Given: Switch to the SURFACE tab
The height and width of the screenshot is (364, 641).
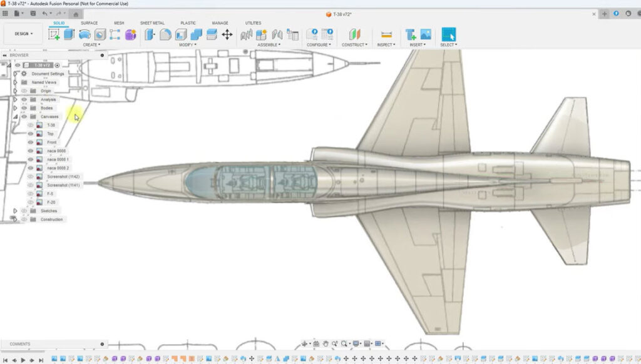Looking at the screenshot, I should 89,23.
